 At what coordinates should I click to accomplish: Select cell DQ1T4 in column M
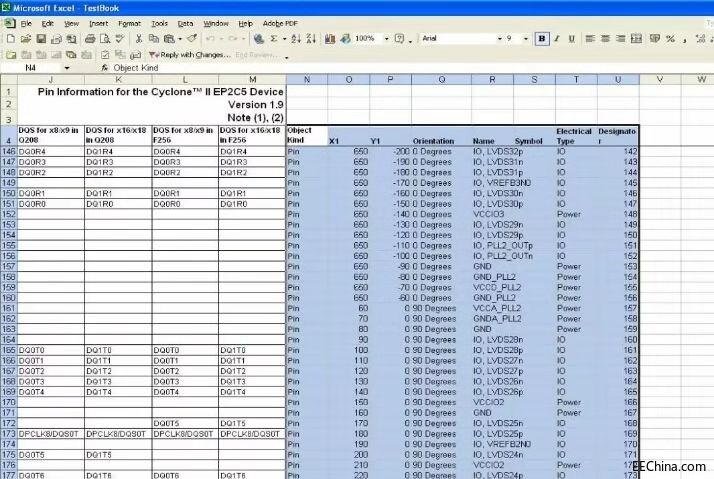tap(252, 392)
